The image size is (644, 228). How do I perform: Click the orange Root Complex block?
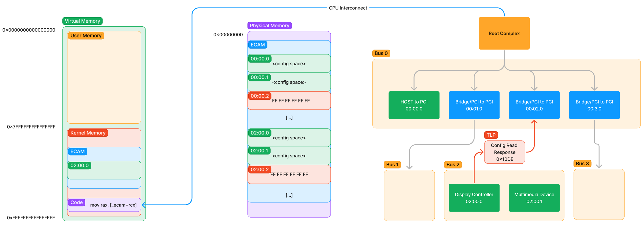click(x=504, y=33)
